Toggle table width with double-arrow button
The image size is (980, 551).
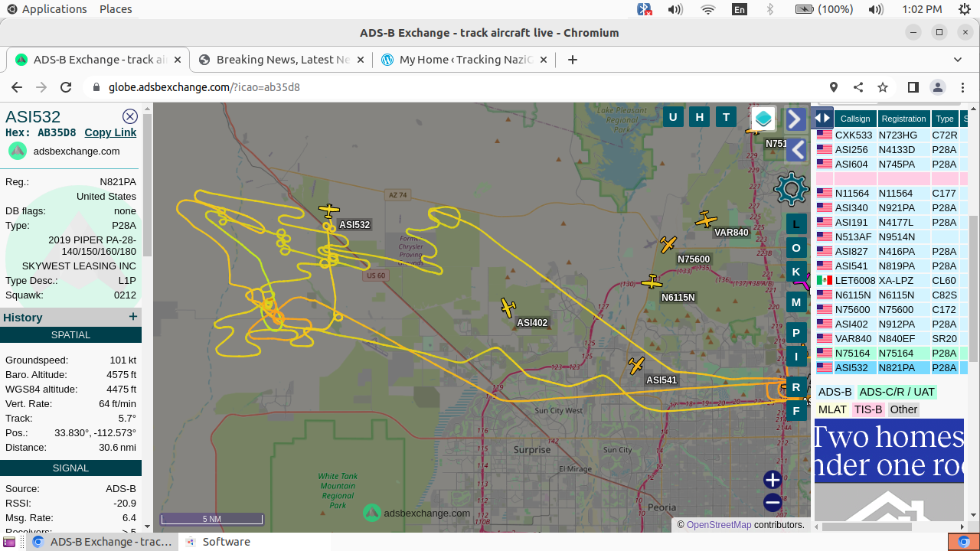pyautogui.click(x=822, y=118)
